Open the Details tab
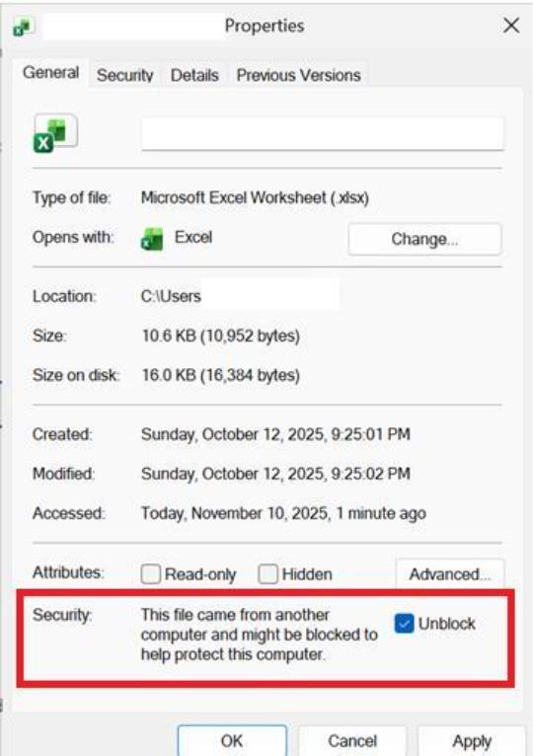The width and height of the screenshot is (533, 756). 194,75
